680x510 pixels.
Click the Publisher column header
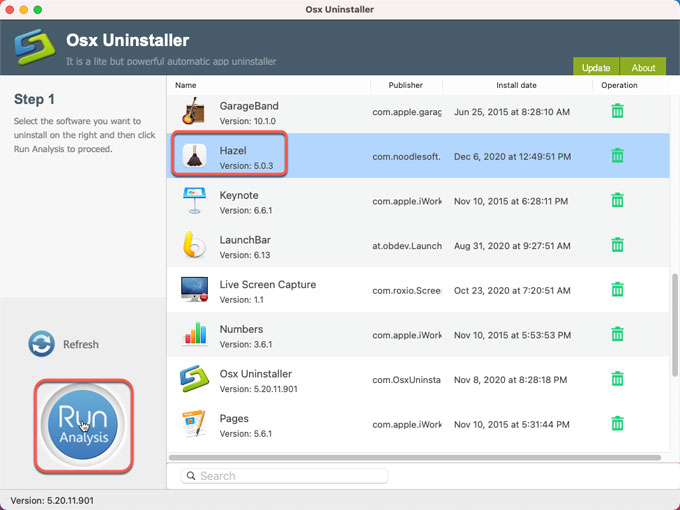(x=405, y=85)
